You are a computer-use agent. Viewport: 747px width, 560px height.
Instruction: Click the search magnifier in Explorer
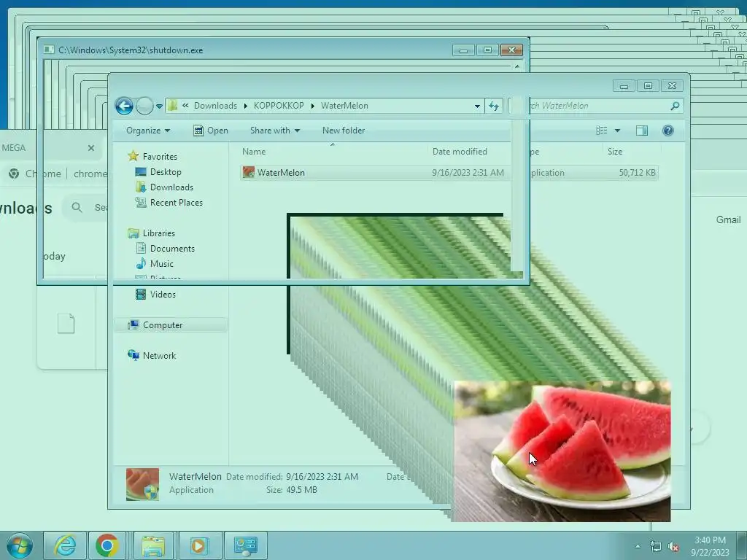(x=675, y=106)
